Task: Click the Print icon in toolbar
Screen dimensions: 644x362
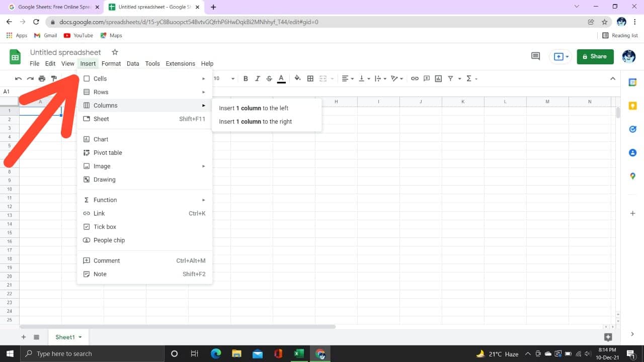Action: point(42,78)
